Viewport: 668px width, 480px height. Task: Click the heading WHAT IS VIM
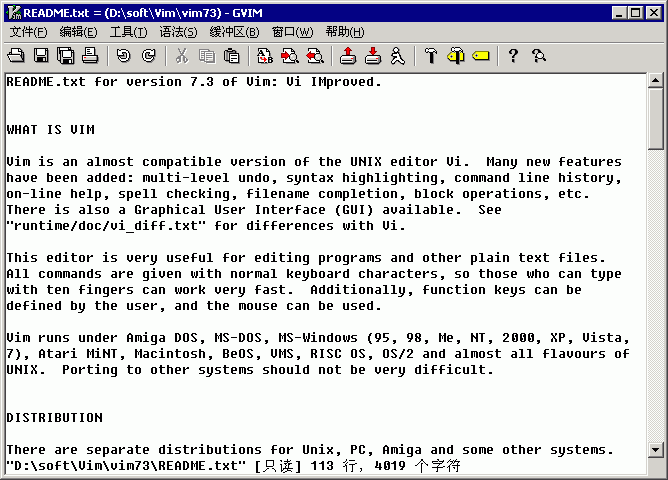pyautogui.click(x=51, y=129)
